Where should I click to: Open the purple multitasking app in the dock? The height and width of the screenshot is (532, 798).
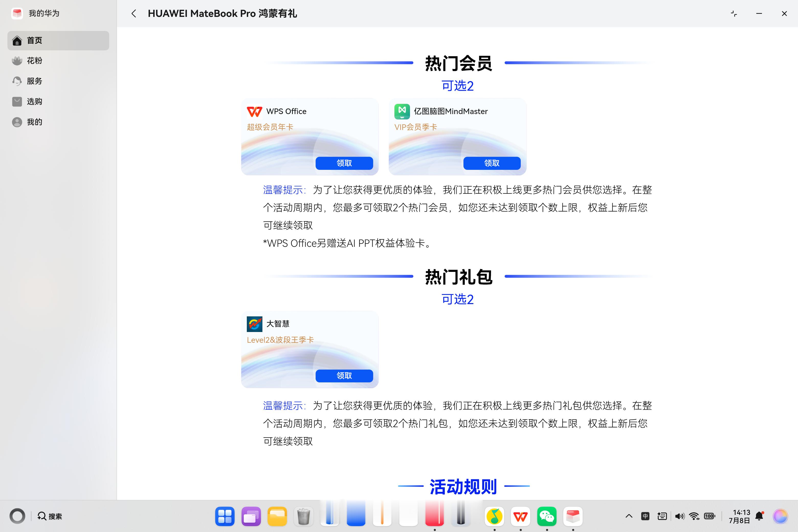click(251, 516)
